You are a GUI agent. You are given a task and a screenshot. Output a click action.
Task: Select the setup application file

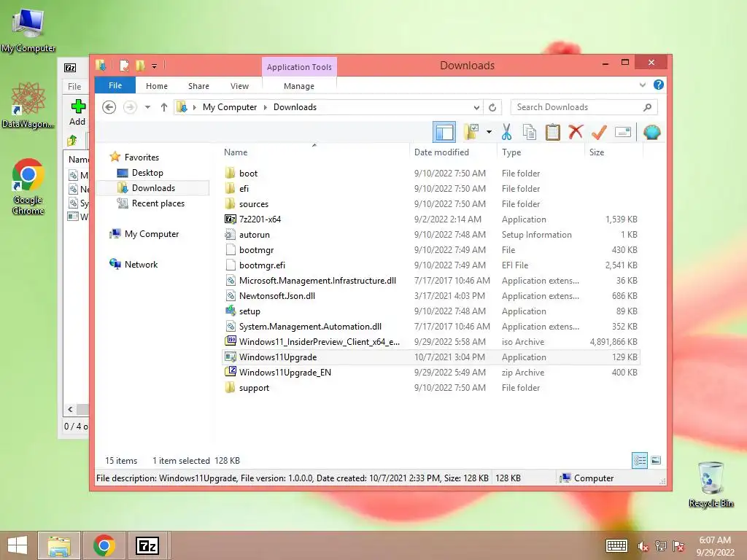[430, 311]
